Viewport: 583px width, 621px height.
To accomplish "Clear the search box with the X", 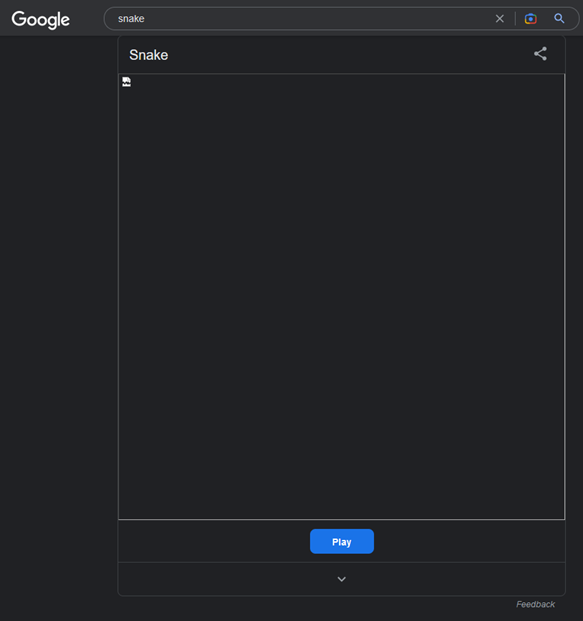I will click(500, 19).
